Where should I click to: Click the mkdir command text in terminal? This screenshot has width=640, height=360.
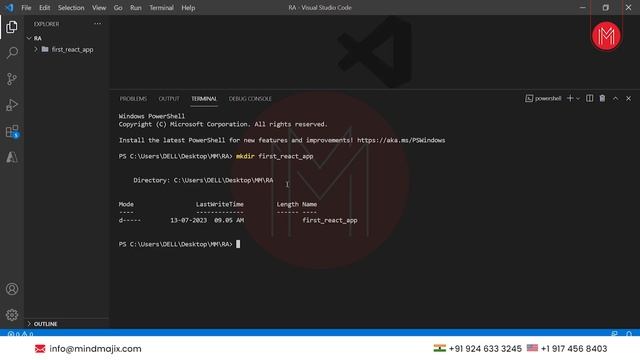click(245, 156)
